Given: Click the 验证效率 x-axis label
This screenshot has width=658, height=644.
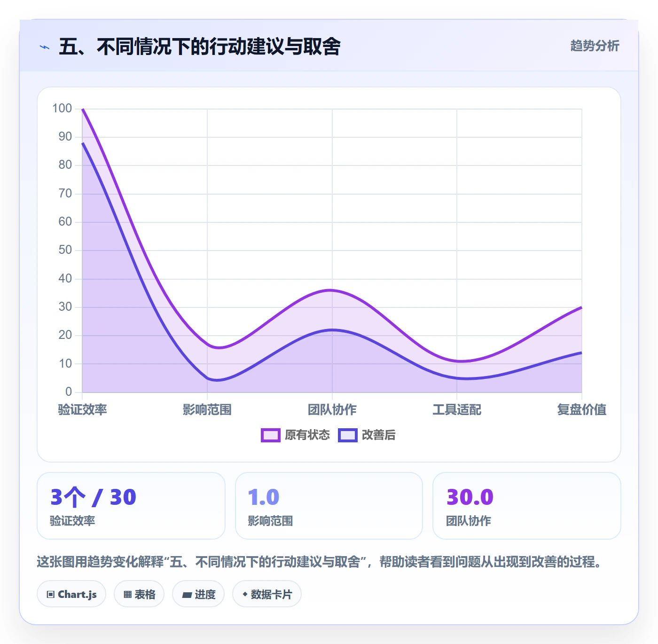Looking at the screenshot, I should [x=82, y=410].
